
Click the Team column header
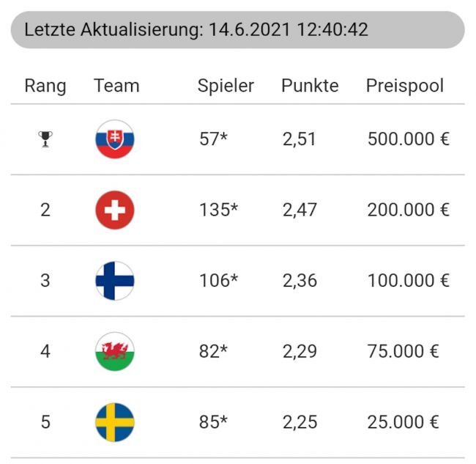[116, 86]
